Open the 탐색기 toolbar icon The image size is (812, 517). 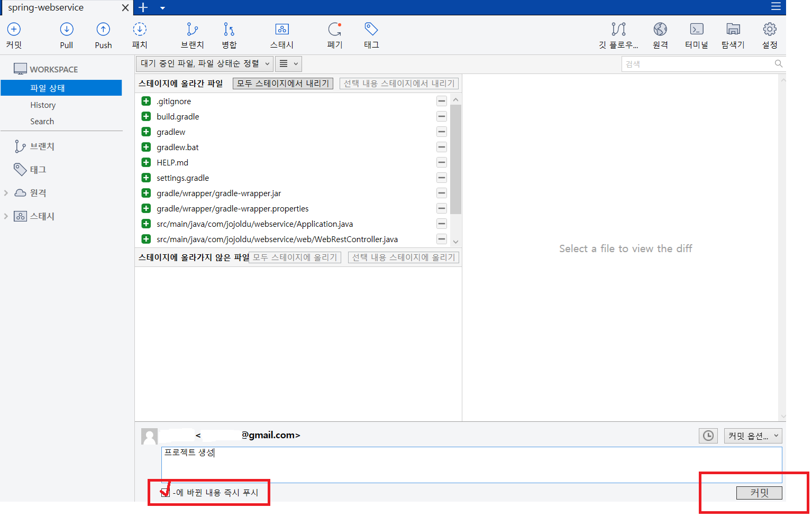pos(733,35)
